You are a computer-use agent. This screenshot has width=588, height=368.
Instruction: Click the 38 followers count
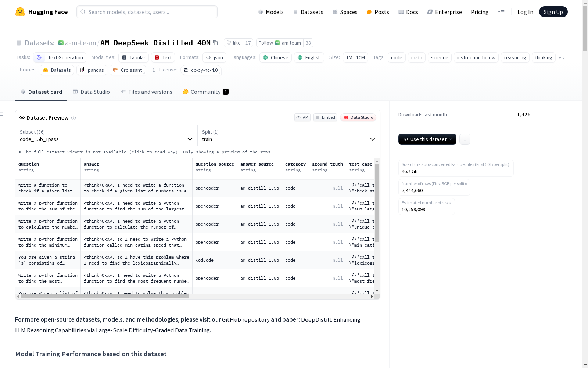[x=308, y=43]
